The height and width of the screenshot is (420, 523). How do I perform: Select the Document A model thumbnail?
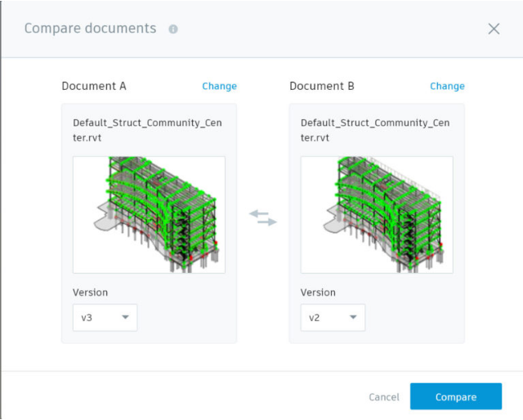[x=149, y=214]
